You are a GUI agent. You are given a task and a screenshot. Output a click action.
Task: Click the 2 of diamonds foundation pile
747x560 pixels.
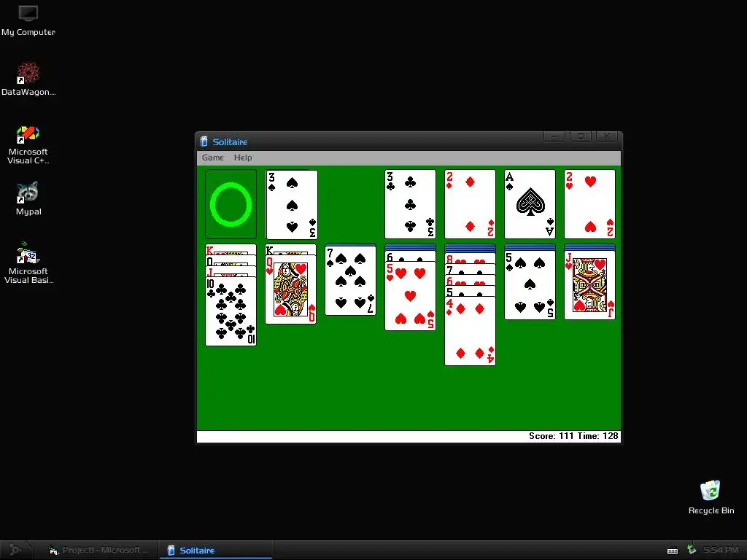click(x=470, y=204)
